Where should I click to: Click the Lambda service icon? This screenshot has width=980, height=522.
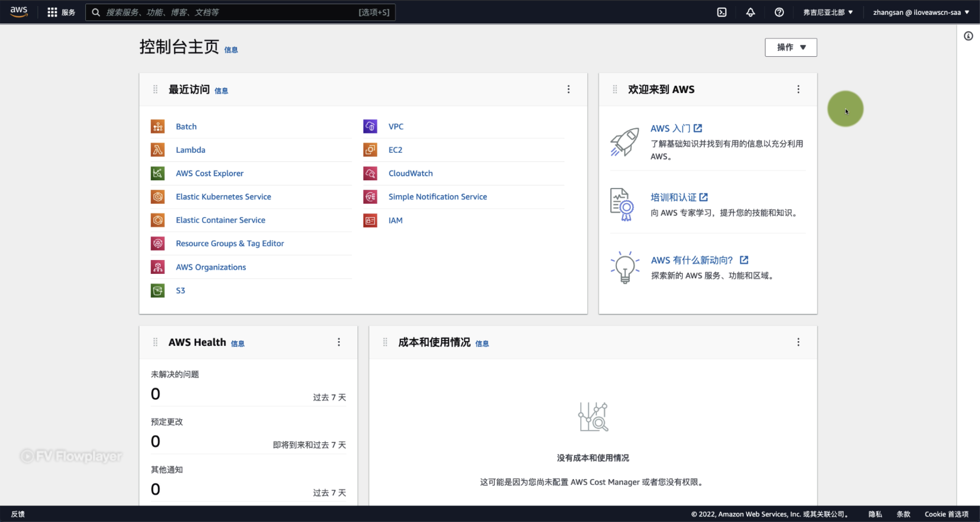tap(158, 150)
